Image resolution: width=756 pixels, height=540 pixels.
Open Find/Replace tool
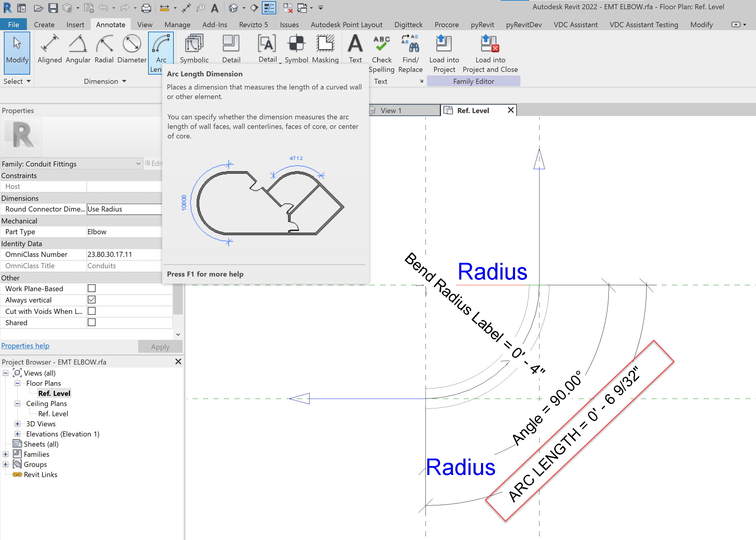(x=410, y=53)
